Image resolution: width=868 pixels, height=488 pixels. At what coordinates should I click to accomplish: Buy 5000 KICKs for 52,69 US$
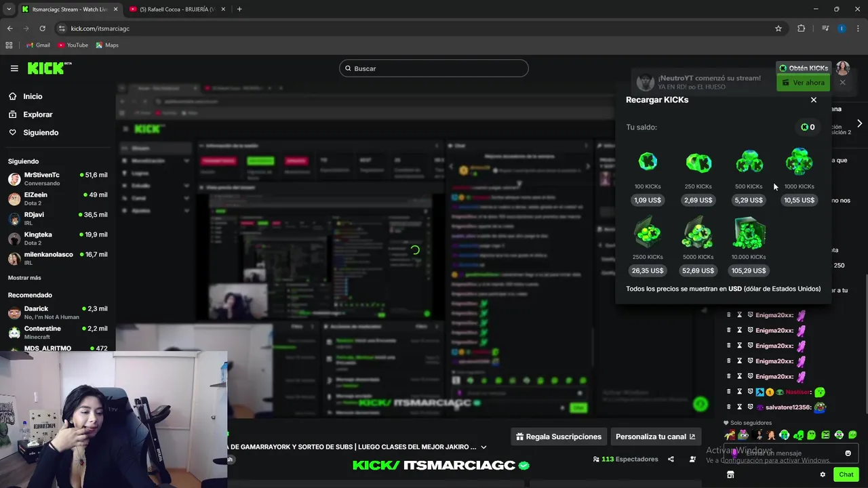click(698, 270)
